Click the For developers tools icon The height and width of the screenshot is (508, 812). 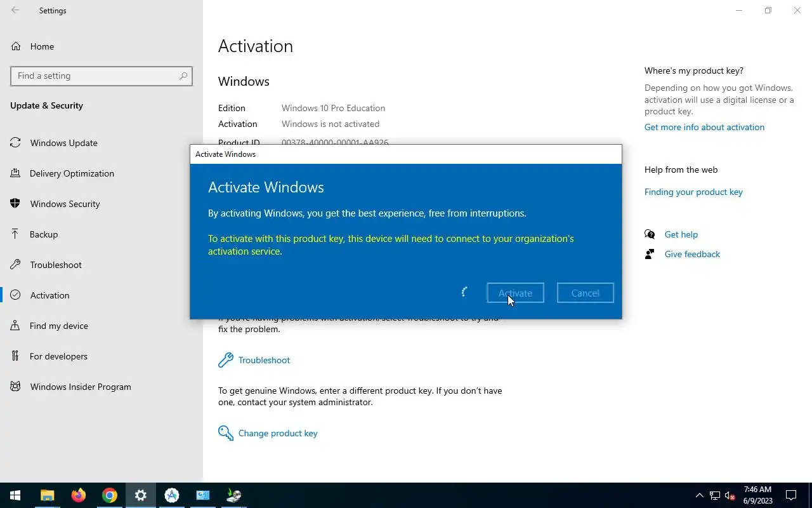coord(15,356)
